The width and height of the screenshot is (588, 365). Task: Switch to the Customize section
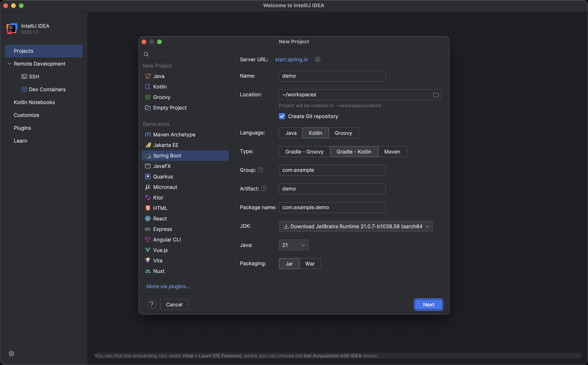pyautogui.click(x=26, y=115)
